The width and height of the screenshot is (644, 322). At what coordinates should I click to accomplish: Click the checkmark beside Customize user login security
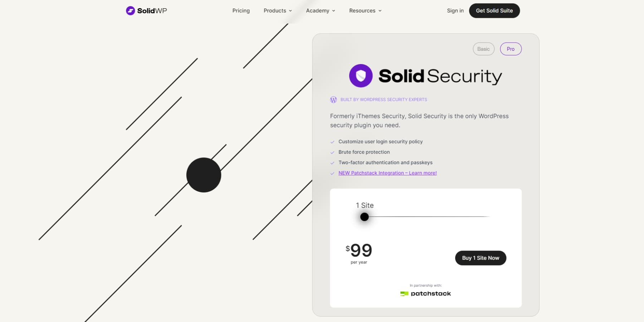[332, 142]
